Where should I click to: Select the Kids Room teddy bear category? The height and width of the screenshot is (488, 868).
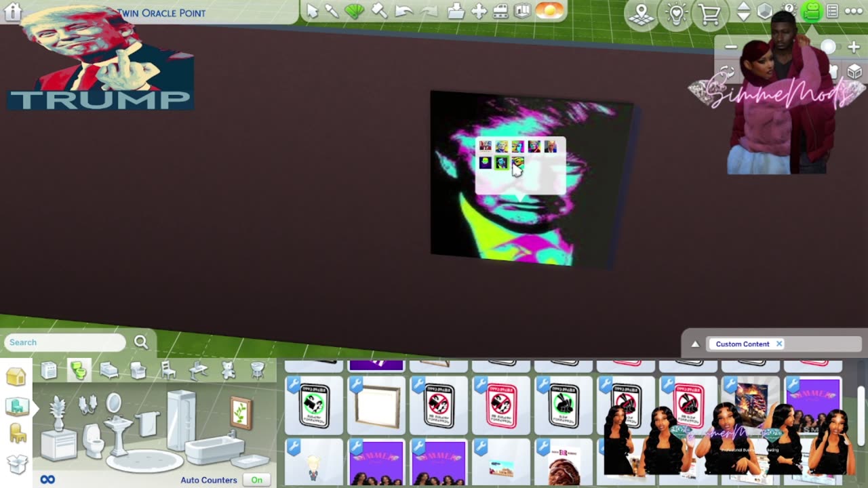click(229, 370)
